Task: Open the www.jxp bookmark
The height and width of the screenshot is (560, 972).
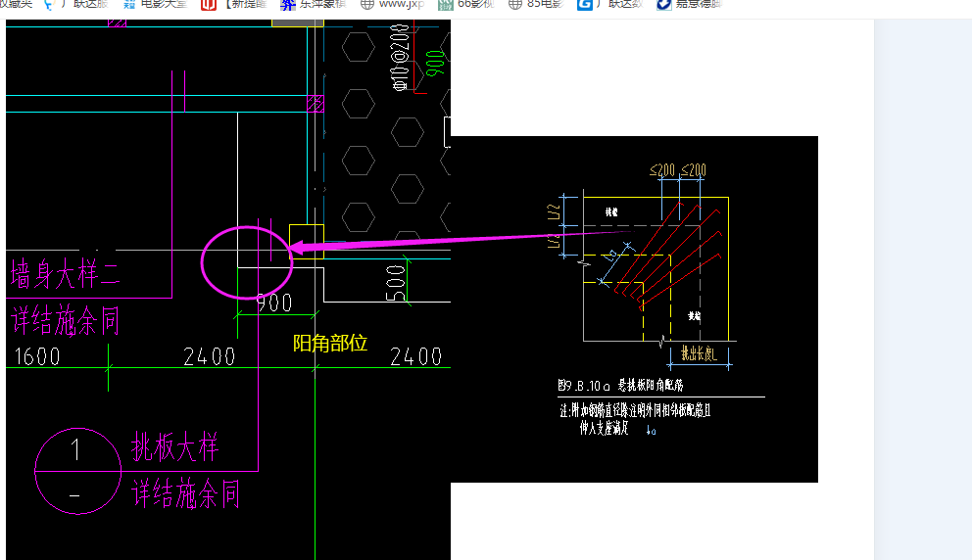Action: tap(392, 4)
